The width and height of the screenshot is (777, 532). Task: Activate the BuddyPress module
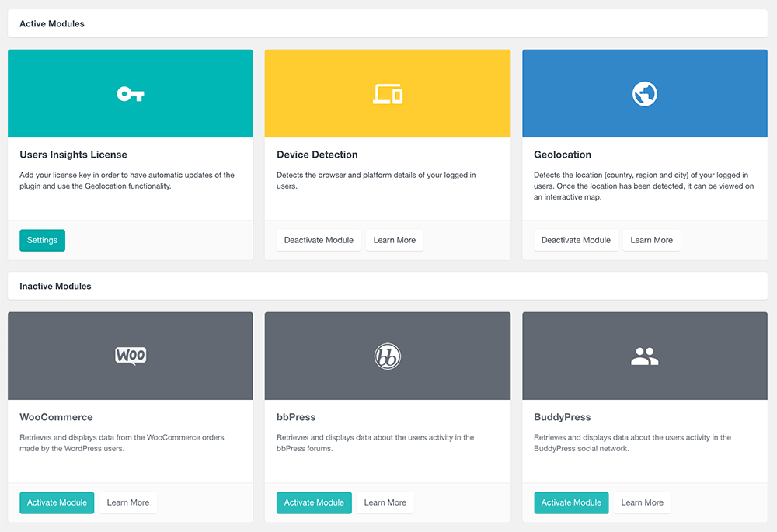coord(571,502)
